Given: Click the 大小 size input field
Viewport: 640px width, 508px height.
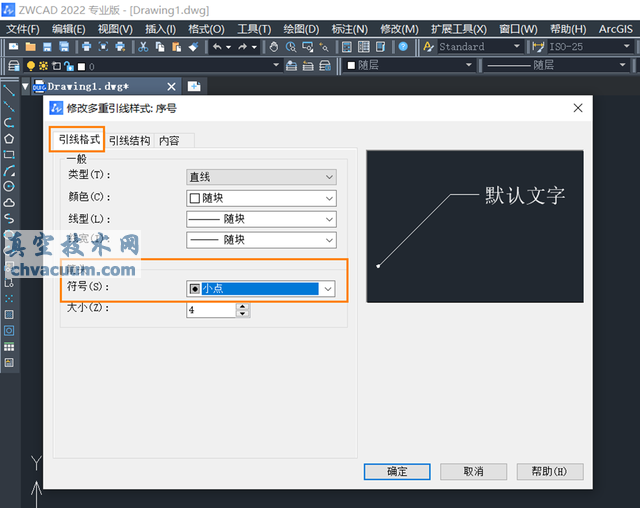Looking at the screenshot, I should (x=210, y=310).
